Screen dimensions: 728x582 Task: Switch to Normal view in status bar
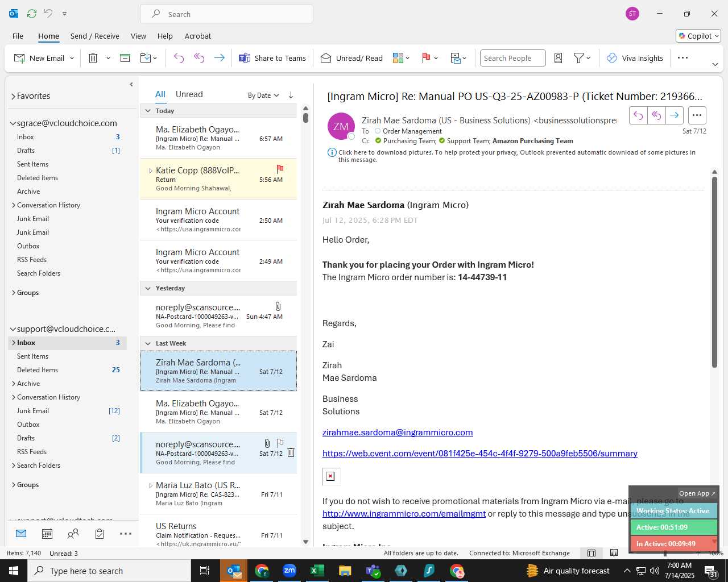591,553
